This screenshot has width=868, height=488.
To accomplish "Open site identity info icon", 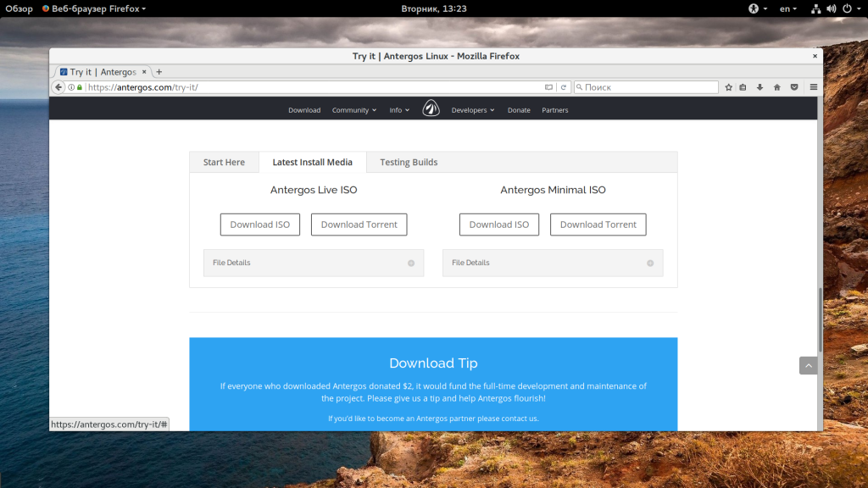I will pos(71,87).
